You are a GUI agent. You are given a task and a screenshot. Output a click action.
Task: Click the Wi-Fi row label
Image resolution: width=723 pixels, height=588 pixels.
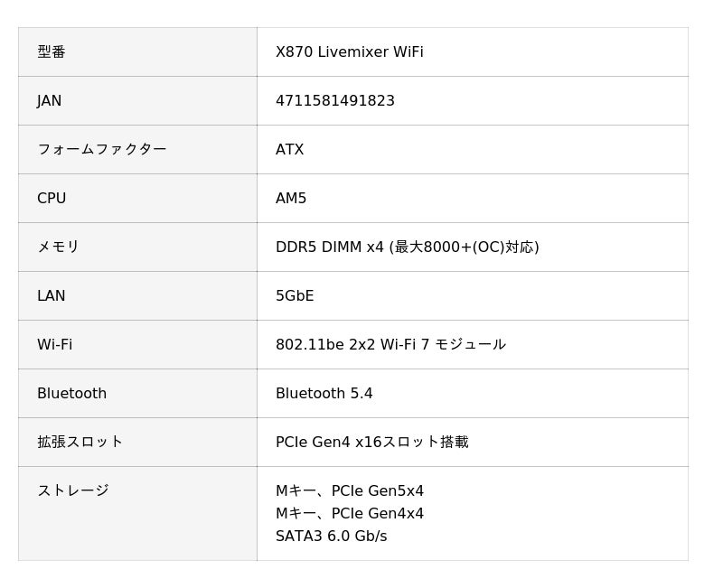54,345
